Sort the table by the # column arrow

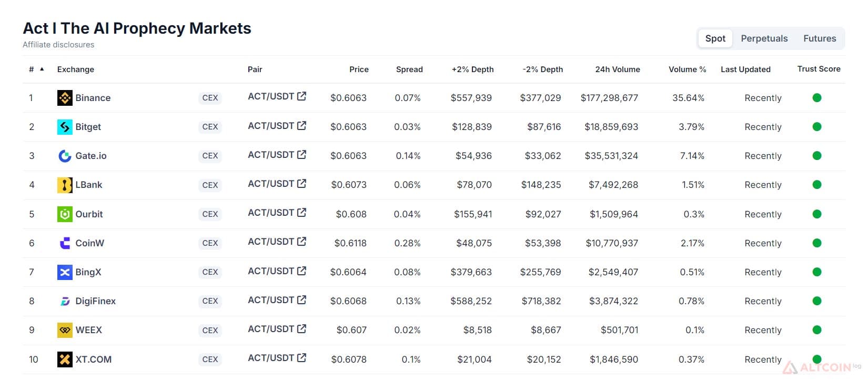(x=42, y=69)
